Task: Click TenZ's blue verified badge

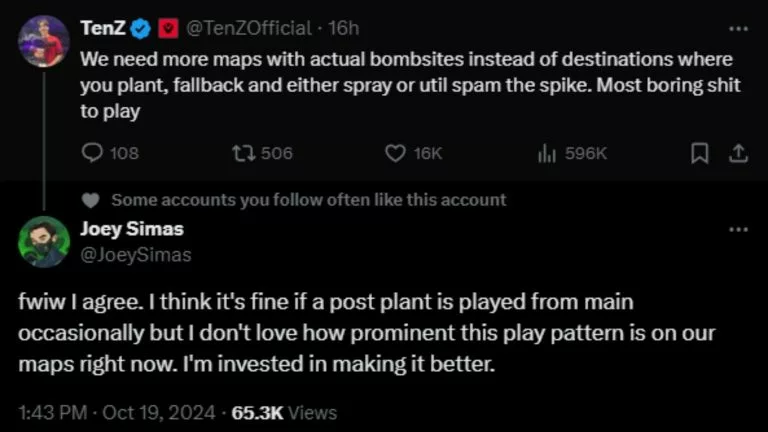Action: click(142, 28)
